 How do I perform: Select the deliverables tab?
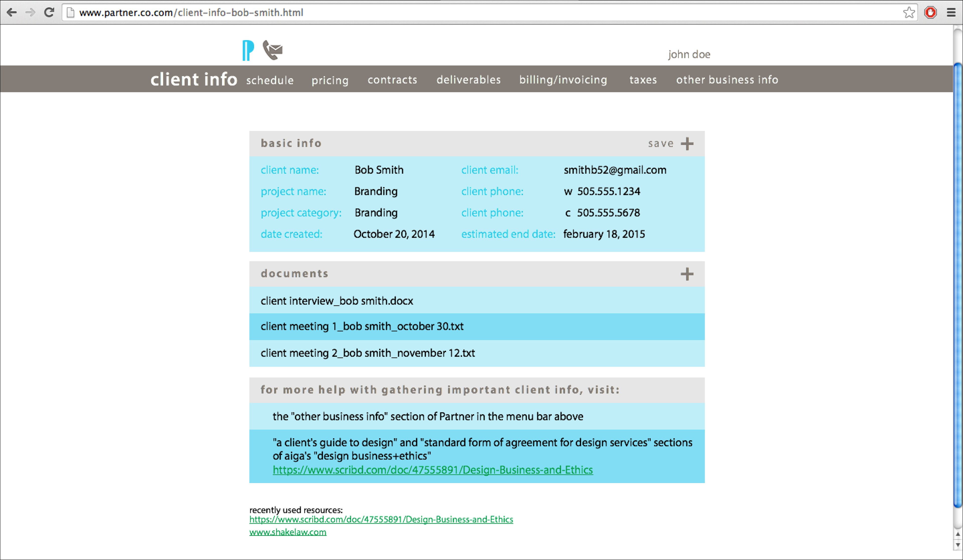[468, 80]
